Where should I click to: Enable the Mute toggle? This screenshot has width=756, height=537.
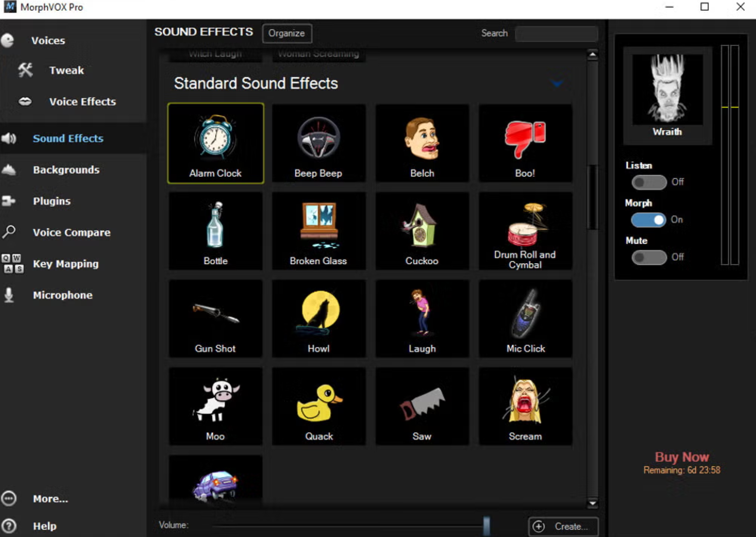click(649, 257)
